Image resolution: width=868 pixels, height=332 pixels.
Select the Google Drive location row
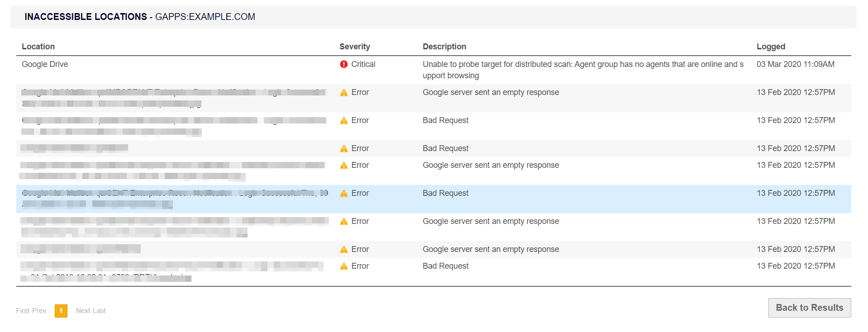click(45, 64)
